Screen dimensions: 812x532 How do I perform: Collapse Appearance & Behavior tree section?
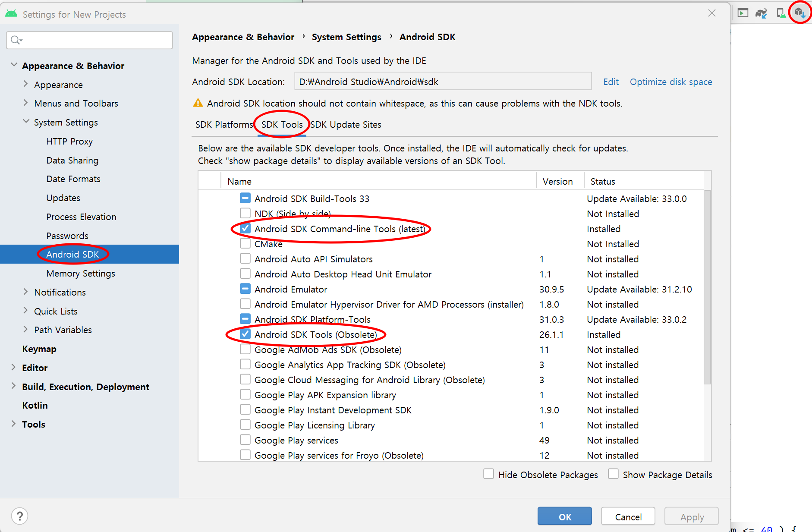point(14,65)
